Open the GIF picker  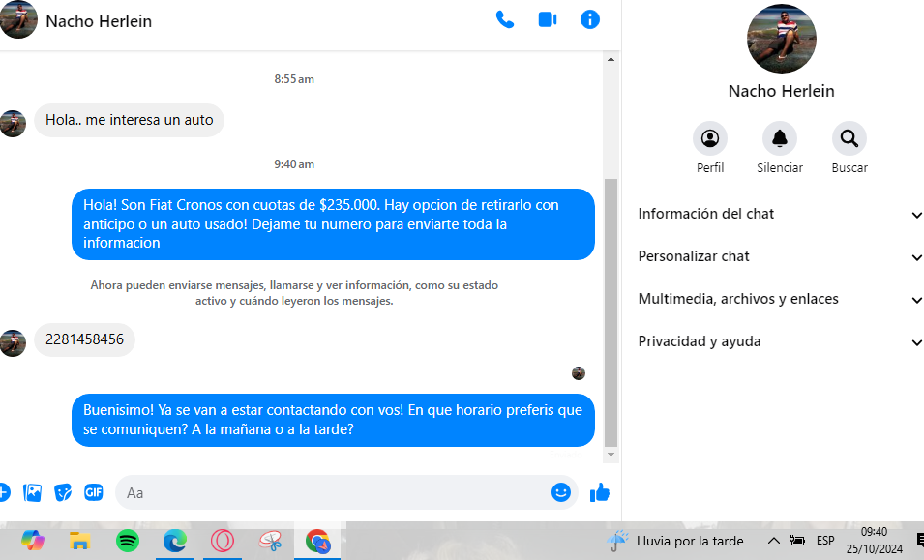click(x=94, y=492)
